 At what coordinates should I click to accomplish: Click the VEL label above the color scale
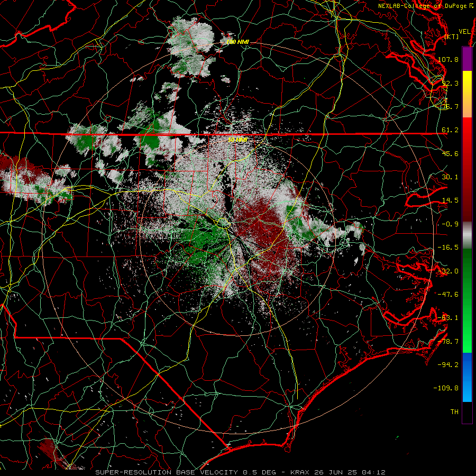(x=465, y=32)
